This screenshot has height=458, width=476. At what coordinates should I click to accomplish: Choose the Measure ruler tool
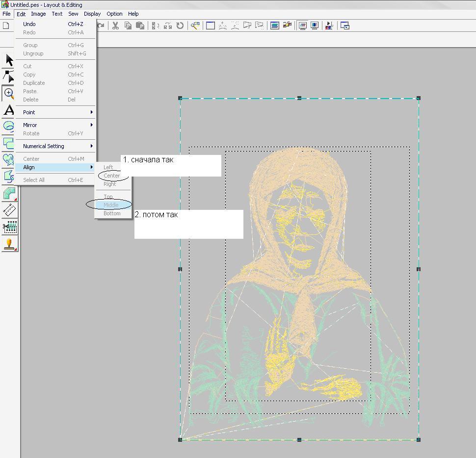pyautogui.click(x=9, y=210)
